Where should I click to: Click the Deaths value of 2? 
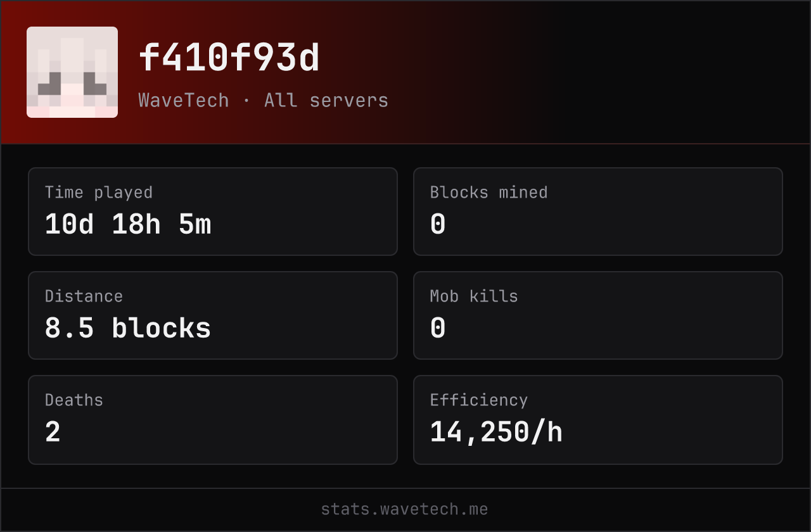pos(53,433)
